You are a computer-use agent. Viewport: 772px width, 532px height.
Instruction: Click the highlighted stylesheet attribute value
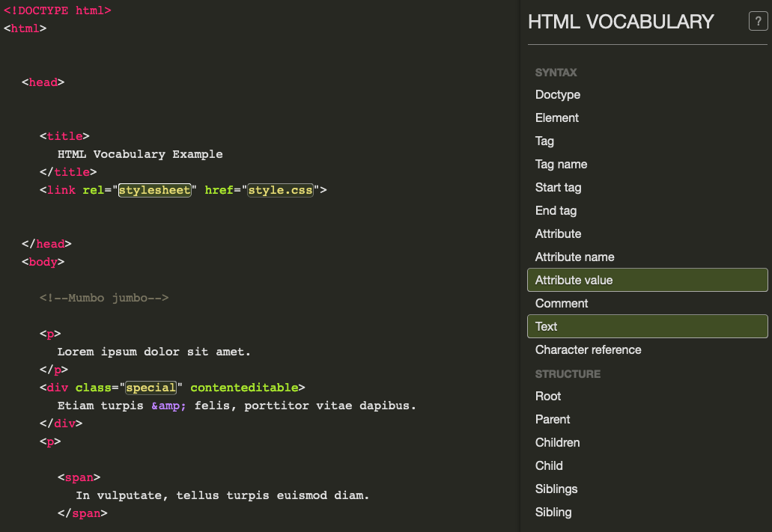155,190
